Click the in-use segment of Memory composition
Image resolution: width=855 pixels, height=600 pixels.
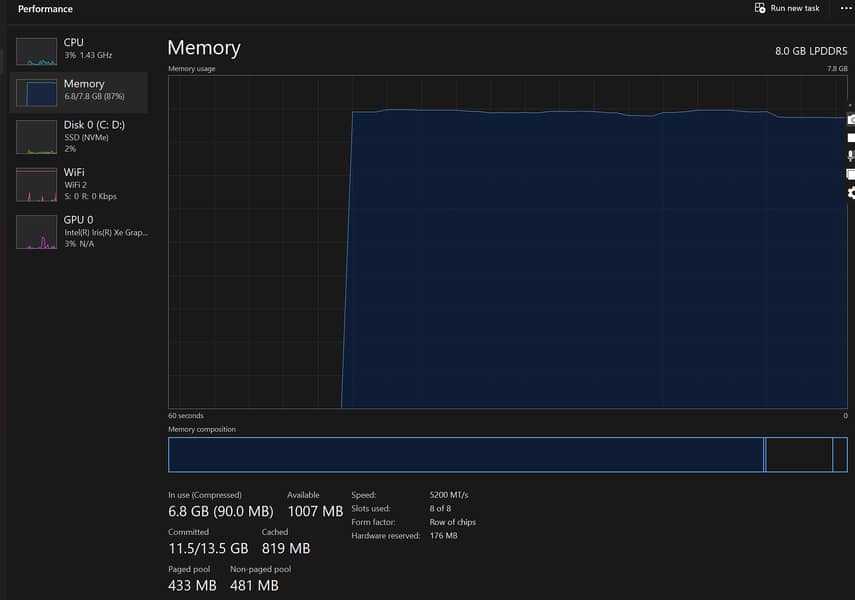(466, 454)
